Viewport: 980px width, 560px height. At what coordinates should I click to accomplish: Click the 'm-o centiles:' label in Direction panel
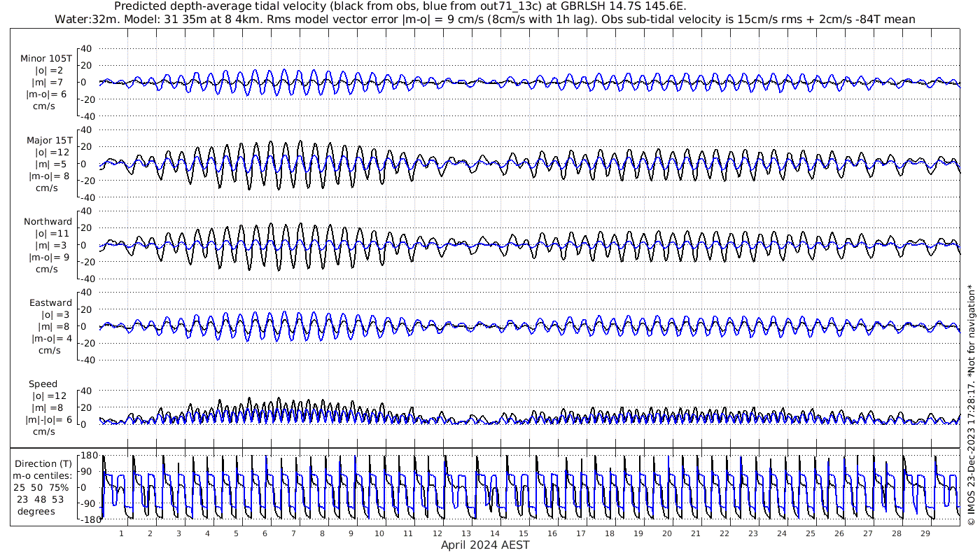click(43, 476)
